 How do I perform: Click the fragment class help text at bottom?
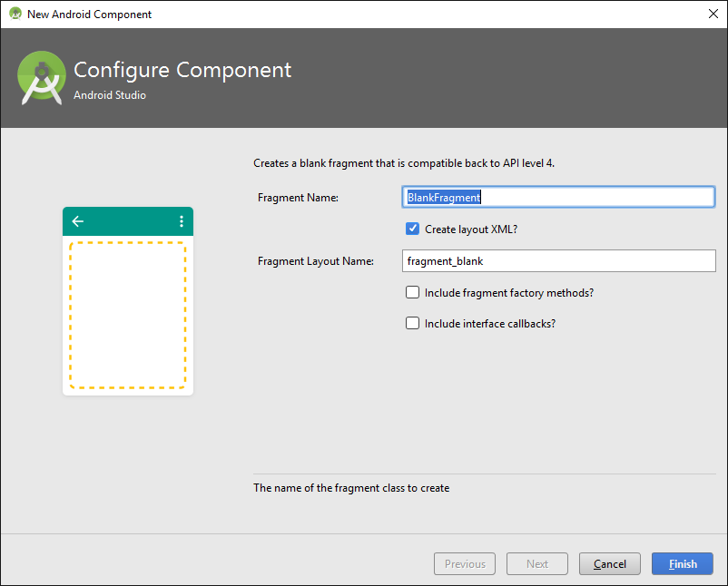tap(351, 488)
